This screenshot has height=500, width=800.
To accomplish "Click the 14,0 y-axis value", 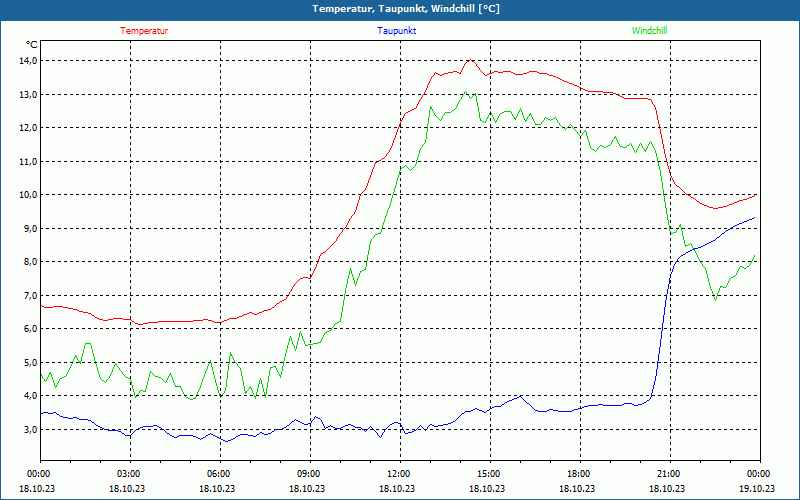I will click(x=28, y=61).
